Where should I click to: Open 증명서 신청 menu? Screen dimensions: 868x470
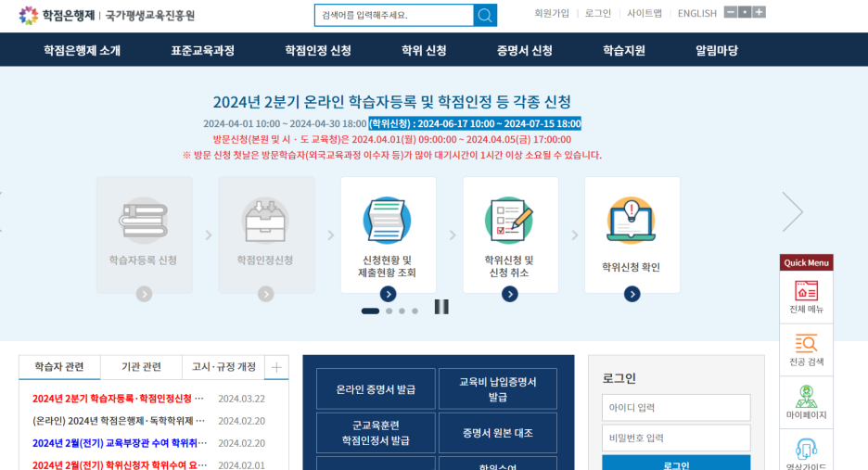[x=524, y=50]
